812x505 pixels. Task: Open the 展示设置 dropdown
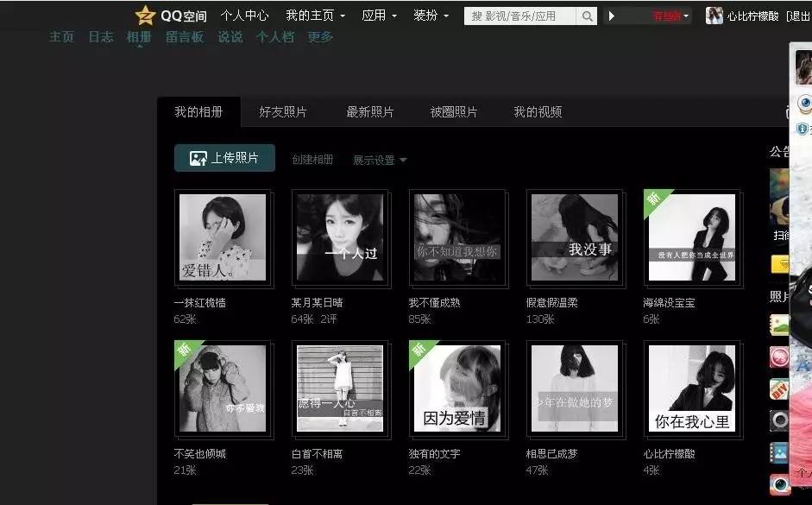[x=378, y=159]
